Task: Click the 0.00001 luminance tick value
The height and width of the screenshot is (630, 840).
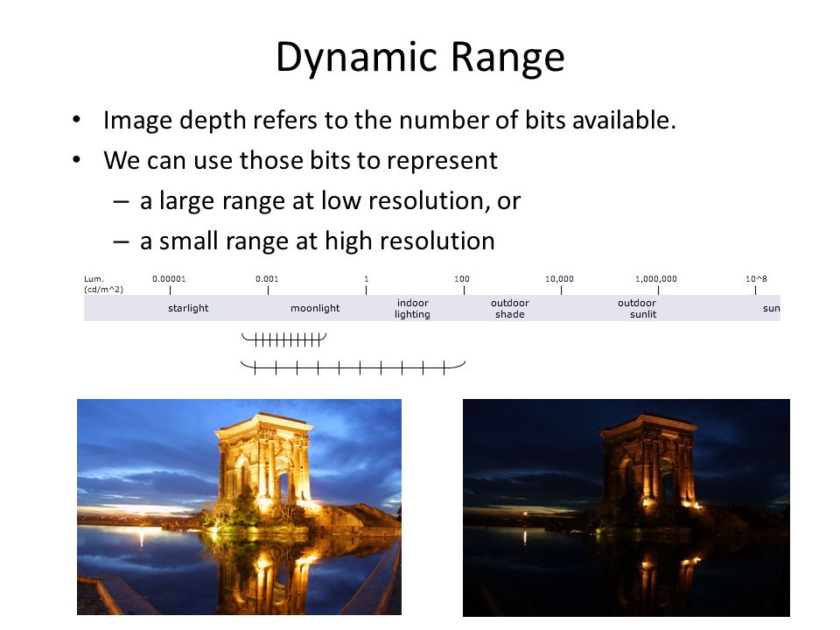Action: [169, 278]
